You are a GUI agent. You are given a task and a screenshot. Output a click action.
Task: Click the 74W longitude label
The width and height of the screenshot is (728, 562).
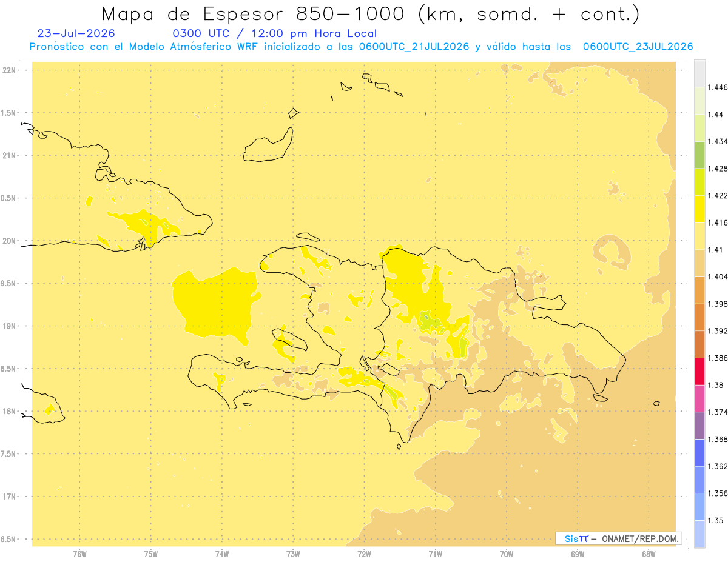222,554
